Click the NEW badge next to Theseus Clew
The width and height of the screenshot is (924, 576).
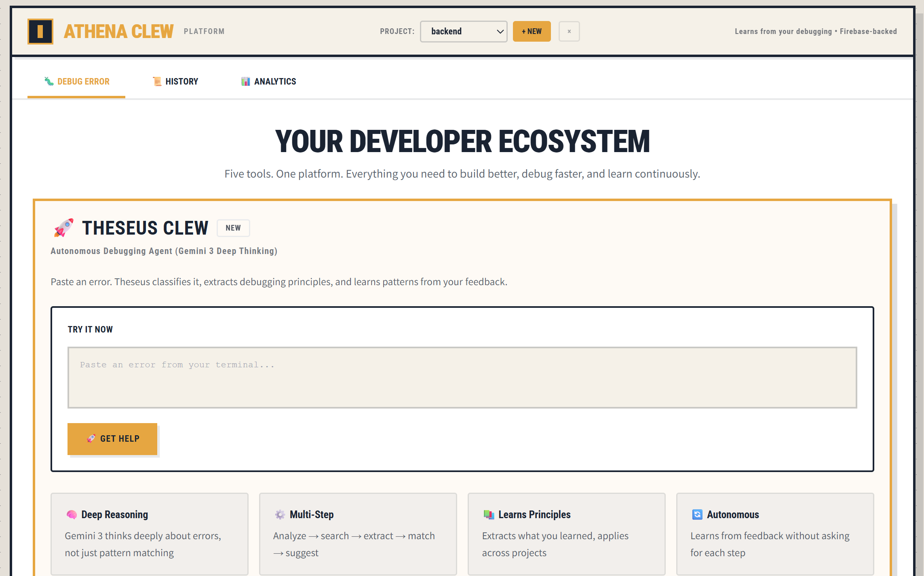(233, 228)
